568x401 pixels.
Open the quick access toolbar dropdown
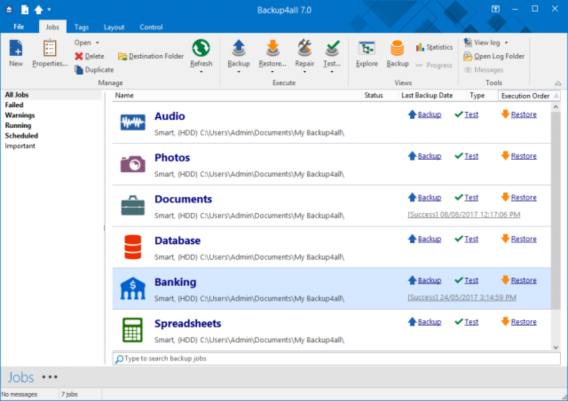pyautogui.click(x=49, y=10)
